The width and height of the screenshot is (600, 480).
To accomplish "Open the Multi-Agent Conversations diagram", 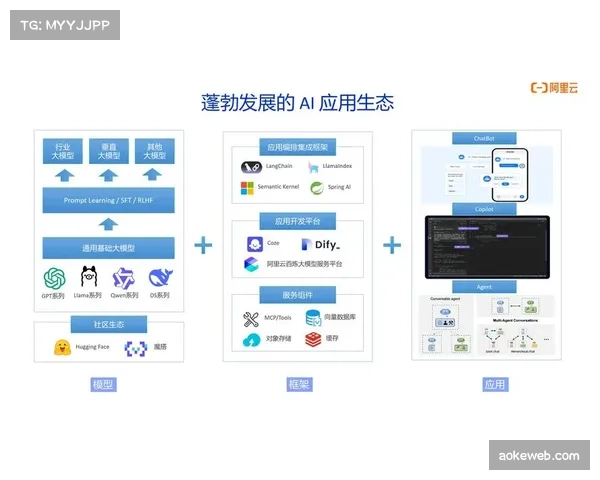I will click(515, 326).
